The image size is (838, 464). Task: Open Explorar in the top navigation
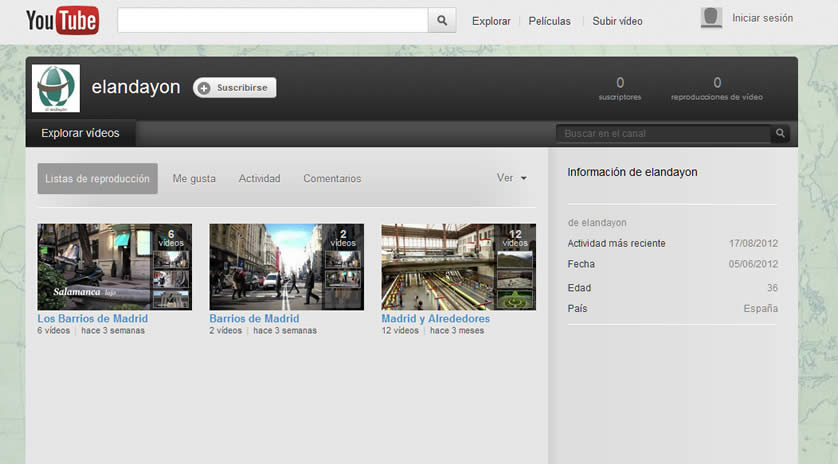(491, 21)
